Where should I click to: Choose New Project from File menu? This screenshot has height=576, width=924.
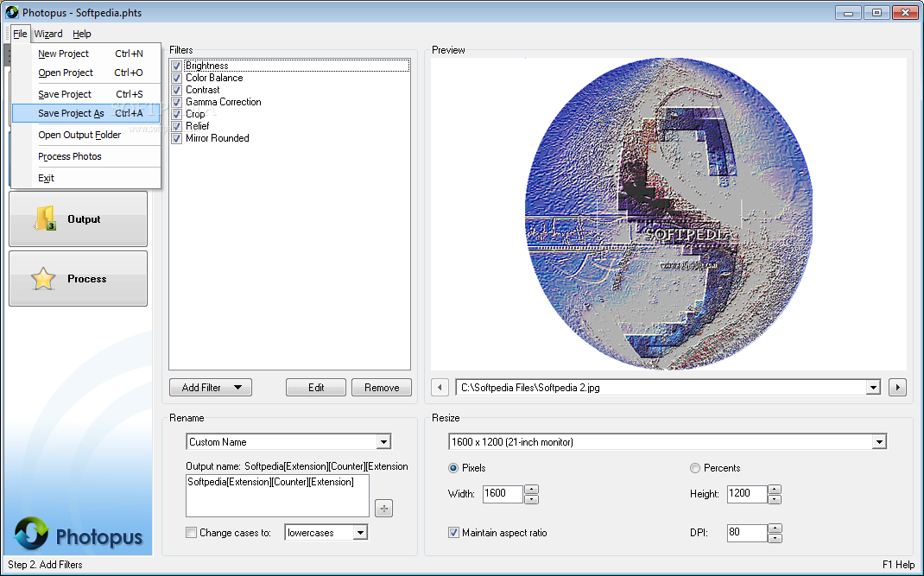[x=86, y=54]
